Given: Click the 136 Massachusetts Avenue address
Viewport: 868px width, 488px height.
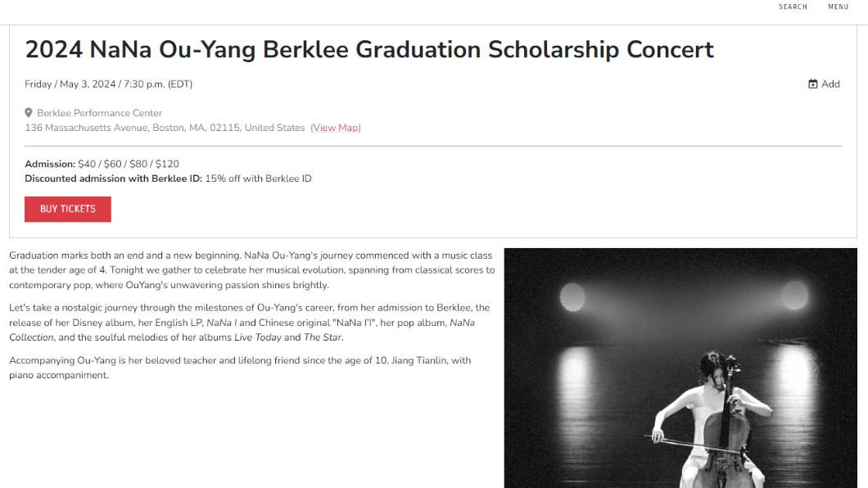Looking at the screenshot, I should 165,128.
